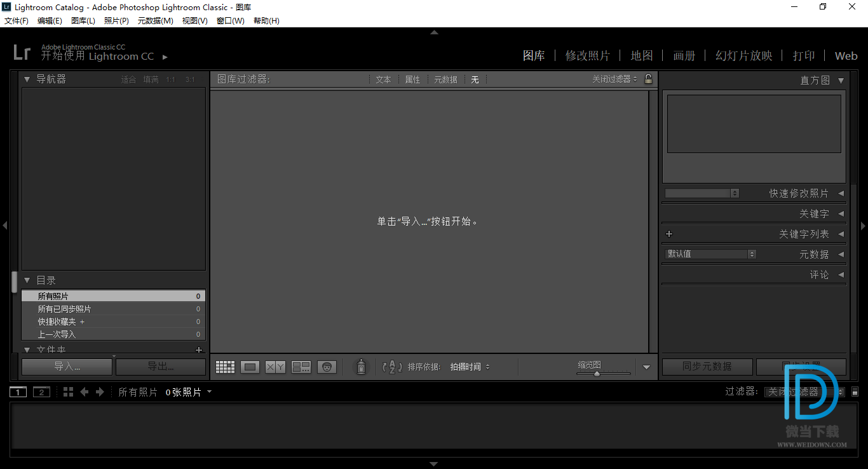Open 拍摄时间 sort order dropdown
This screenshot has width=868, height=469.
coord(470,367)
